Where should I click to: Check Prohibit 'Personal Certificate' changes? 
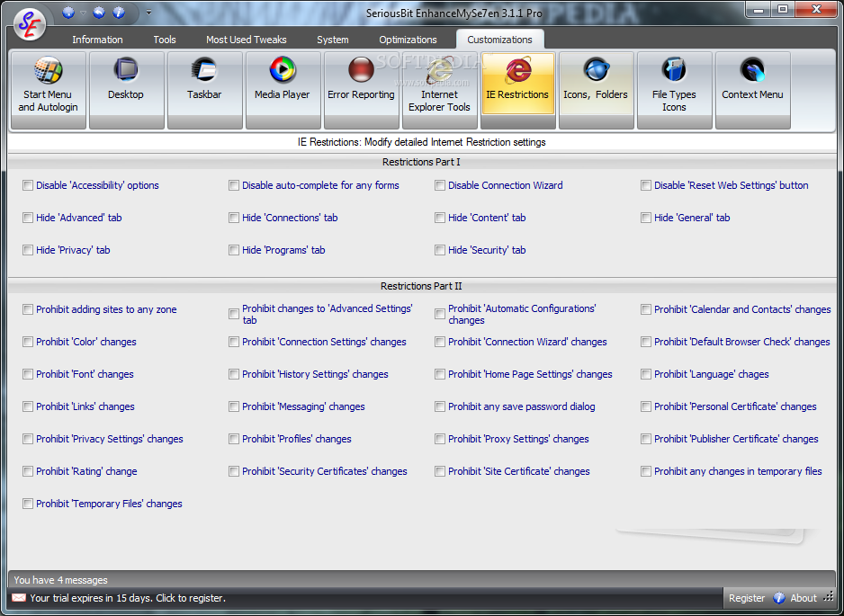(646, 406)
